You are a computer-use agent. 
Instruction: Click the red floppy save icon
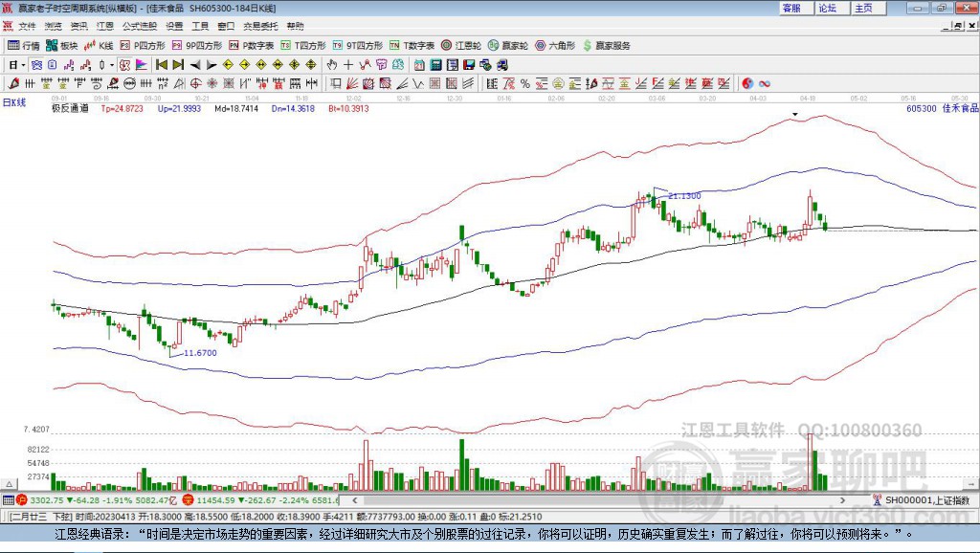click(469, 65)
